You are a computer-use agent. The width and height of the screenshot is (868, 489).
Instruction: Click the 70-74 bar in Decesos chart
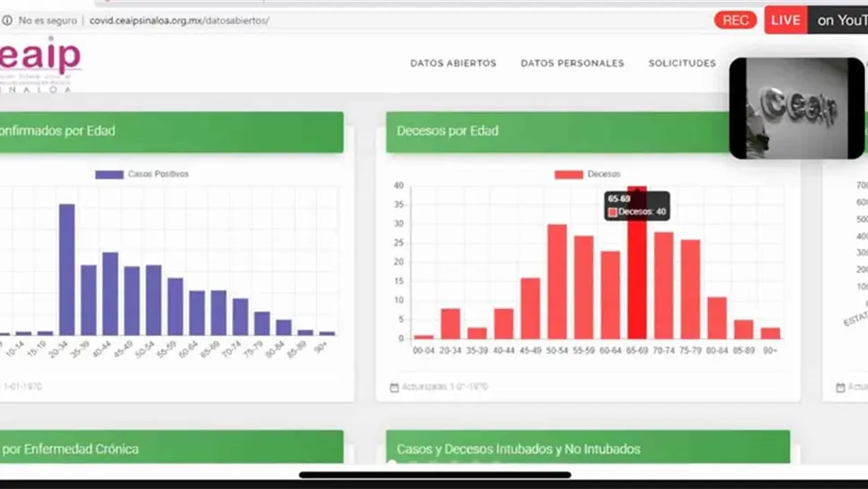[663, 285]
